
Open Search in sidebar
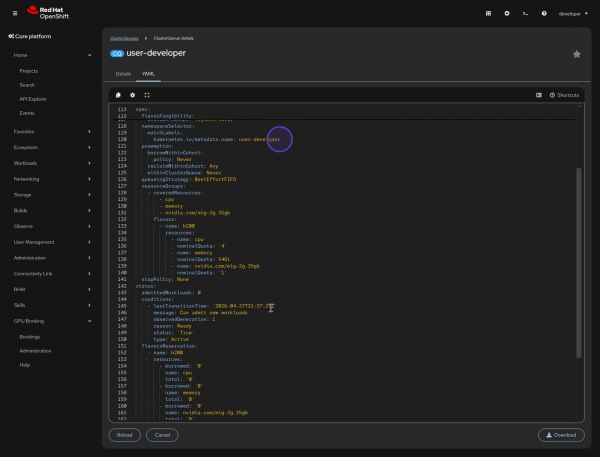[x=27, y=85]
